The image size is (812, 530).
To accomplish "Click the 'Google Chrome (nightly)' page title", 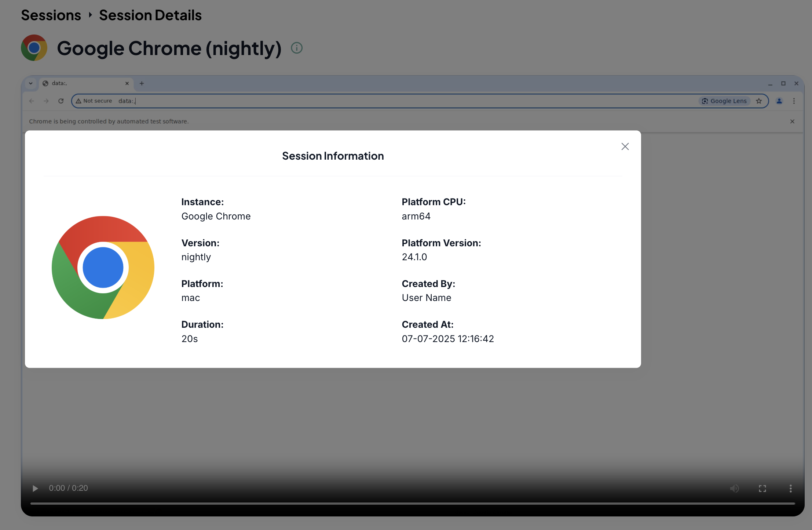I will click(x=169, y=48).
